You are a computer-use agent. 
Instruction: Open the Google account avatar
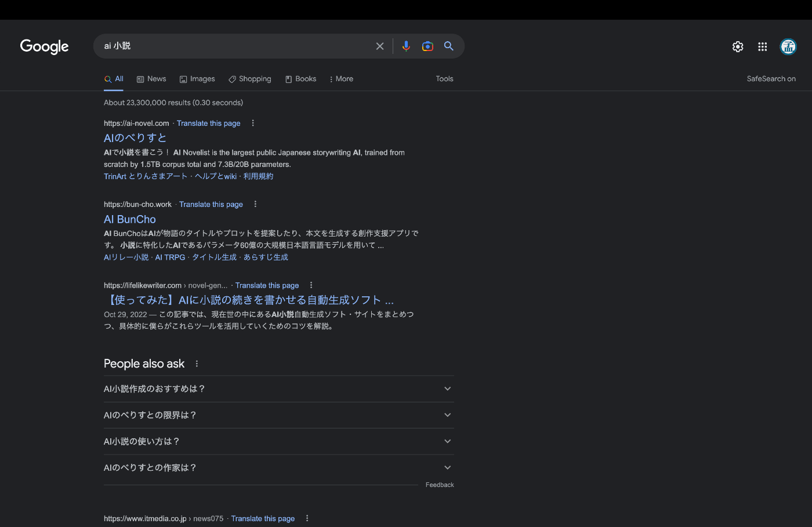coord(788,46)
